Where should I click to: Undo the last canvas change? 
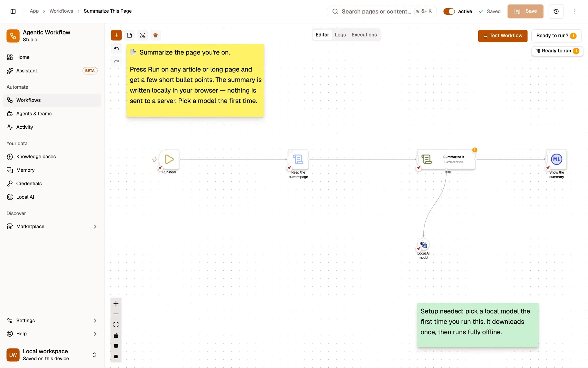coord(116,48)
